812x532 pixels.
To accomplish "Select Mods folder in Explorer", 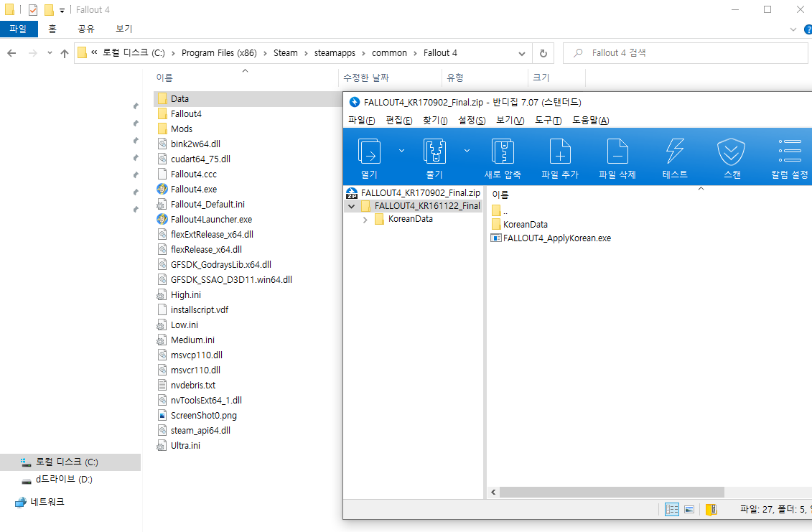I will pyautogui.click(x=181, y=129).
